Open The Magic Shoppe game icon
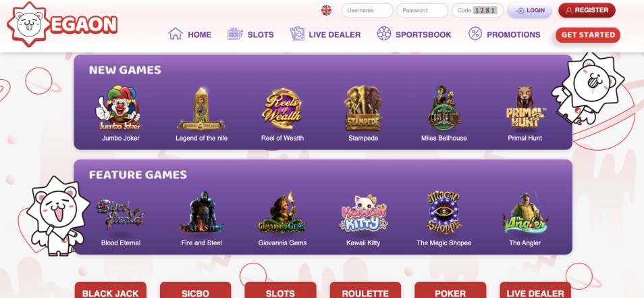This screenshot has width=644, height=298. point(444,213)
